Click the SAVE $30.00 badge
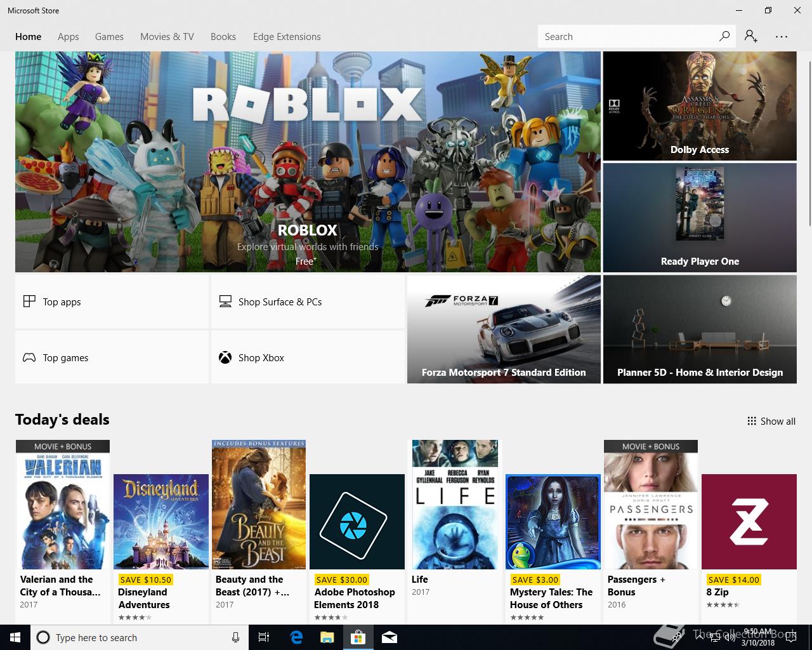This screenshot has width=812, height=650. click(341, 580)
